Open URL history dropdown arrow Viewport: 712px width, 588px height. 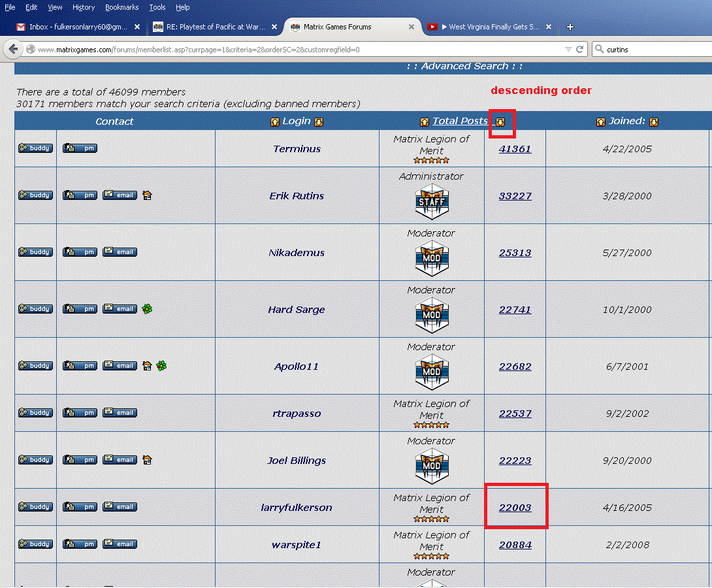coord(568,49)
